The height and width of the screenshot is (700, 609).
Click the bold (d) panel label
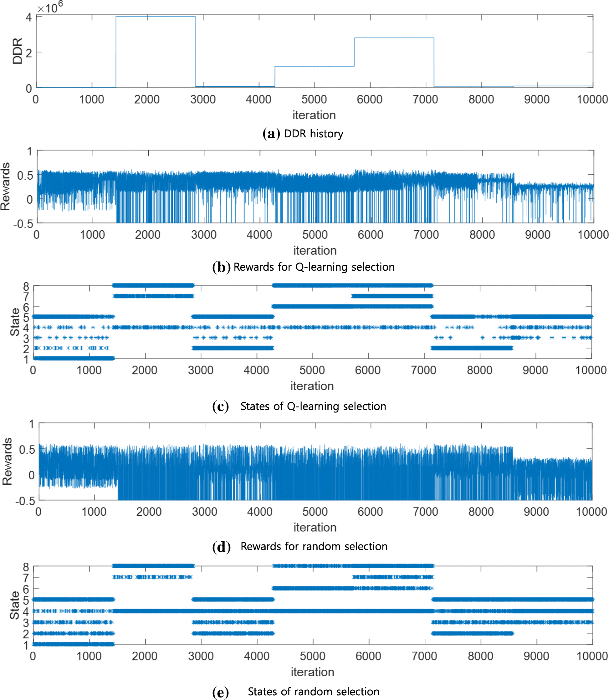click(222, 546)
